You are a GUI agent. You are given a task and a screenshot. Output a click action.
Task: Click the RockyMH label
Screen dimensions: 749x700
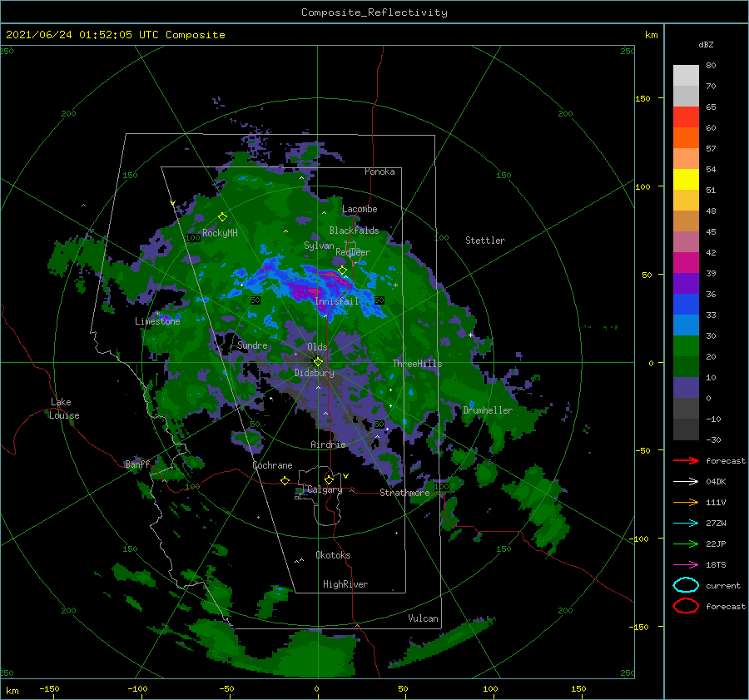pos(220,233)
